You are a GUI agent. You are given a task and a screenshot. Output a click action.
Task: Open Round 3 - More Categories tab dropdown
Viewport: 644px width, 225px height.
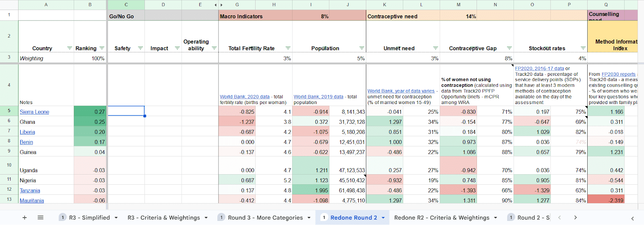pos(309,218)
